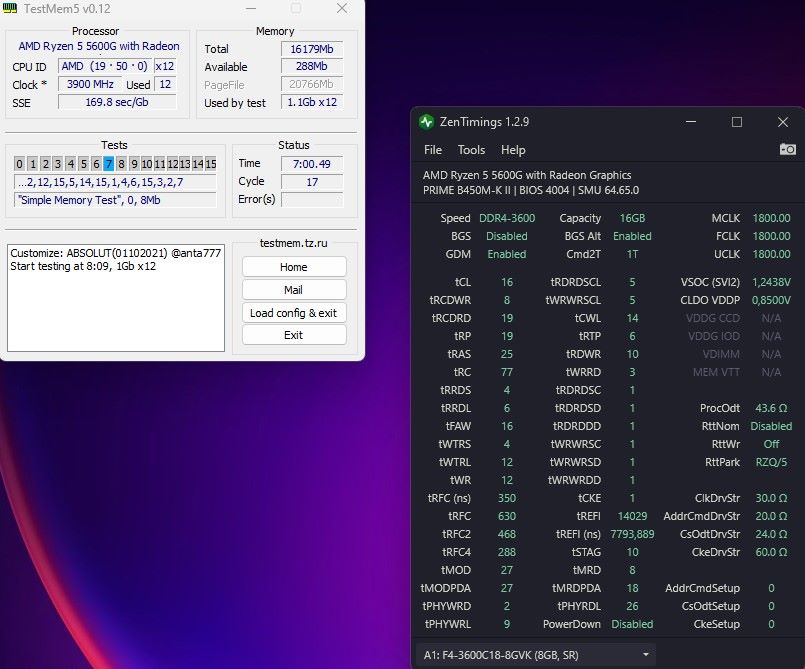Click the FCLK value 1800.00

click(x=771, y=236)
